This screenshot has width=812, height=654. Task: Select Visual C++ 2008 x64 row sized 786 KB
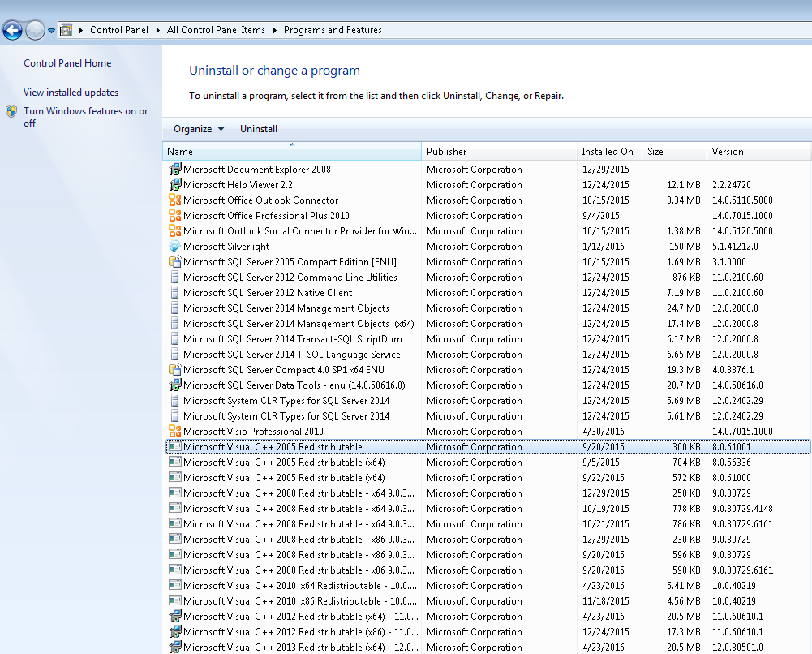point(487,524)
